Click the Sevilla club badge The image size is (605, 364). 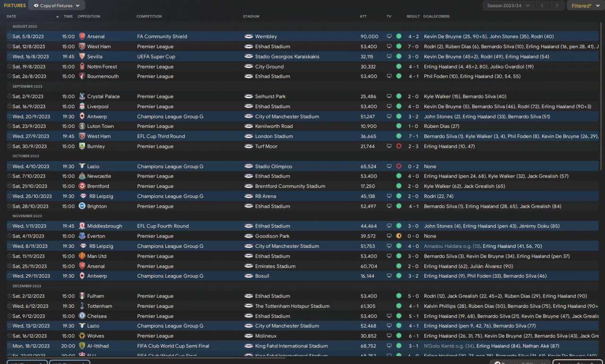tap(82, 57)
